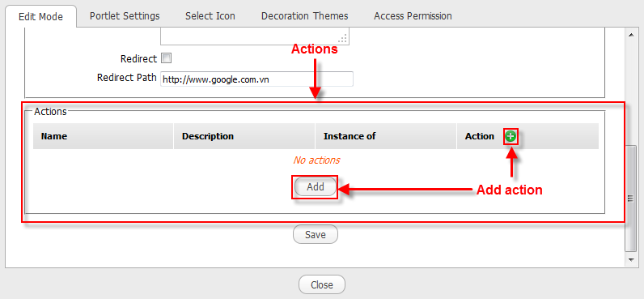Open the Access Permission tab
The width and height of the screenshot is (644, 299).
click(x=413, y=16)
